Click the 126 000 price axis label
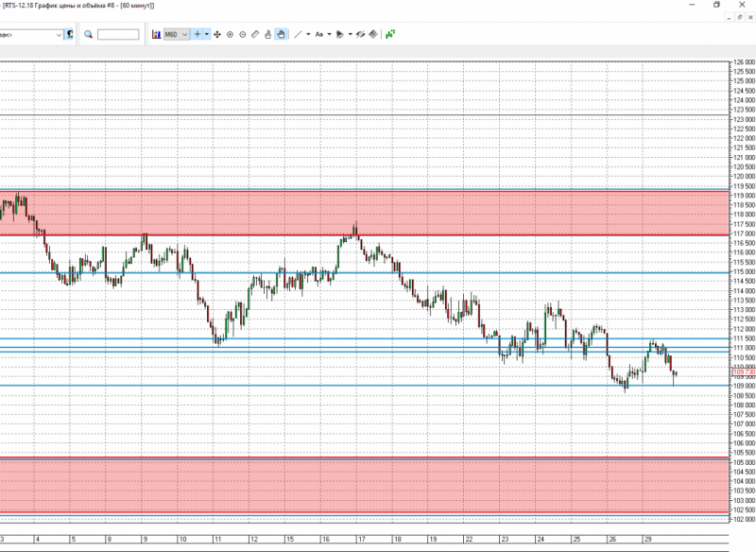The image size is (756, 552). 744,62
